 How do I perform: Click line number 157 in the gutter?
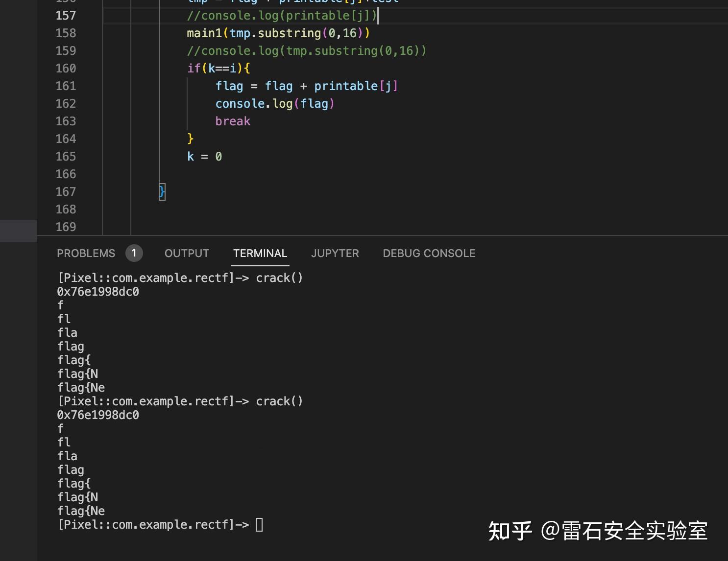(65, 15)
